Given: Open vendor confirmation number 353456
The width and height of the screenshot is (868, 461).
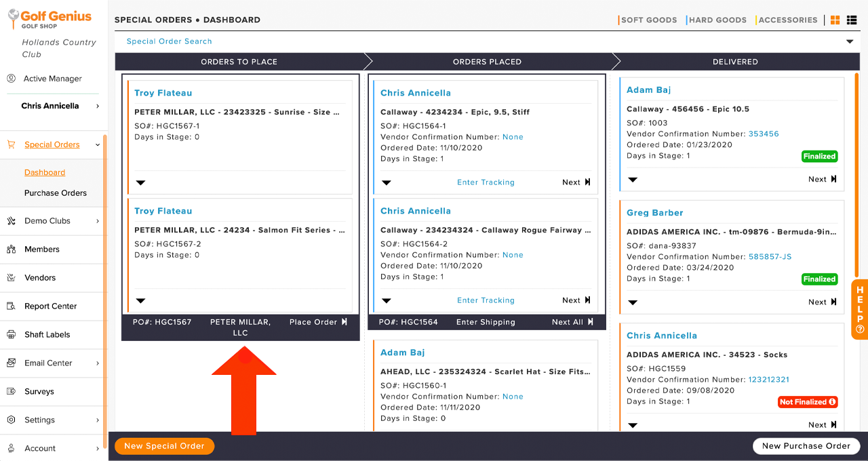Looking at the screenshot, I should tap(764, 134).
